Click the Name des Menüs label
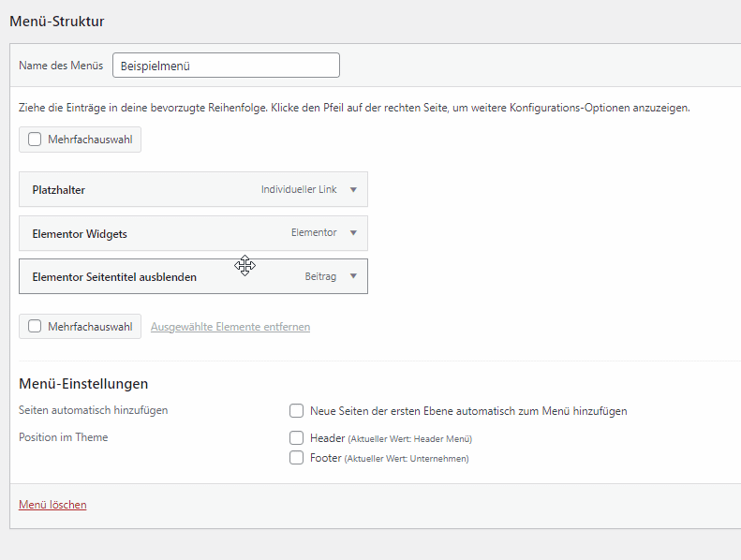Screen dimensions: 741x560 [x=61, y=66]
